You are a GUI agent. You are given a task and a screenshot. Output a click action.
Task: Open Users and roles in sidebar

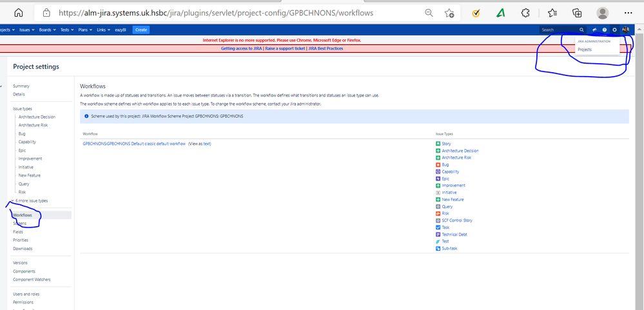pyautogui.click(x=26, y=294)
